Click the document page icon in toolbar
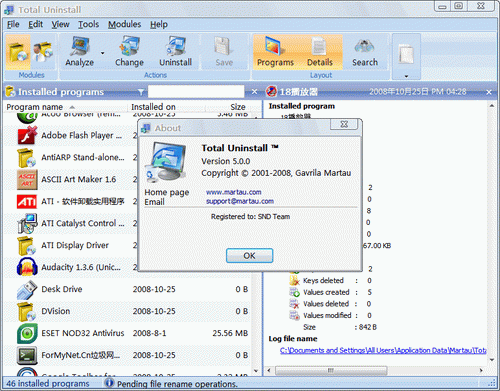500x391 pixels. click(x=406, y=55)
